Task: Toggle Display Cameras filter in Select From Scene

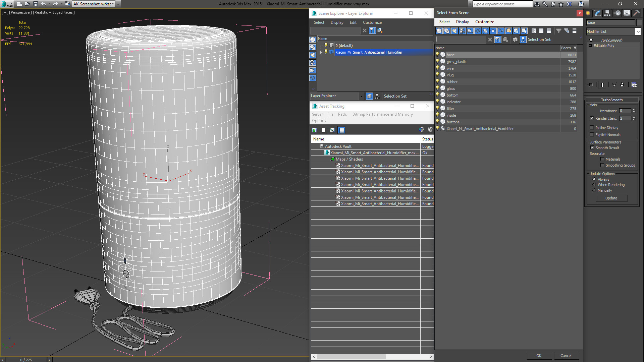Action: [x=462, y=31]
